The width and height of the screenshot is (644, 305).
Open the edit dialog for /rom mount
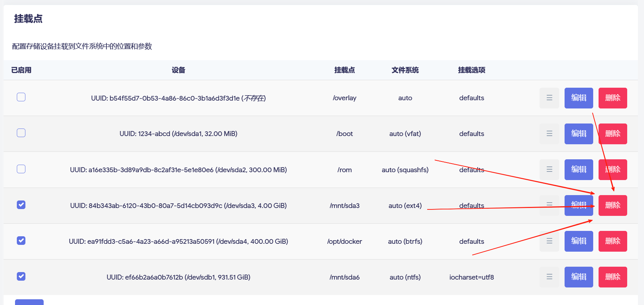pyautogui.click(x=579, y=169)
